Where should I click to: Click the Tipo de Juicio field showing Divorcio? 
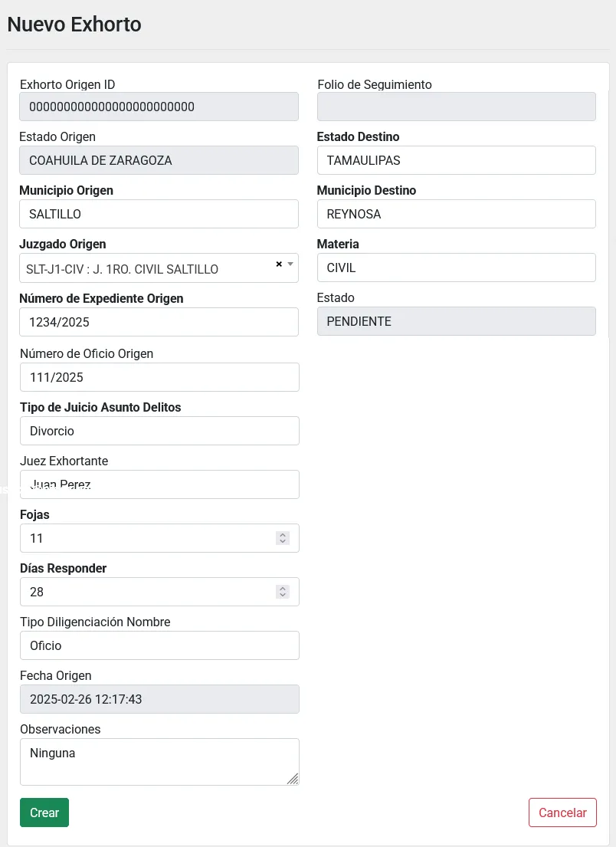click(159, 431)
